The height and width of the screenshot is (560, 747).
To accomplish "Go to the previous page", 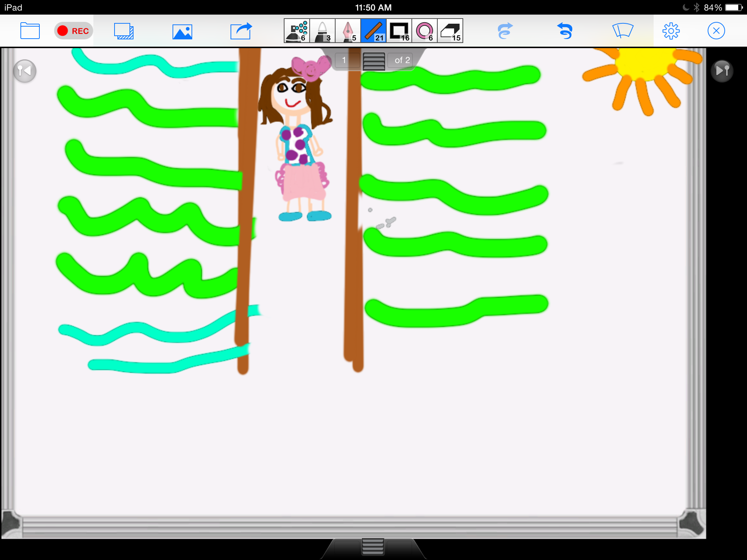I will point(24,71).
